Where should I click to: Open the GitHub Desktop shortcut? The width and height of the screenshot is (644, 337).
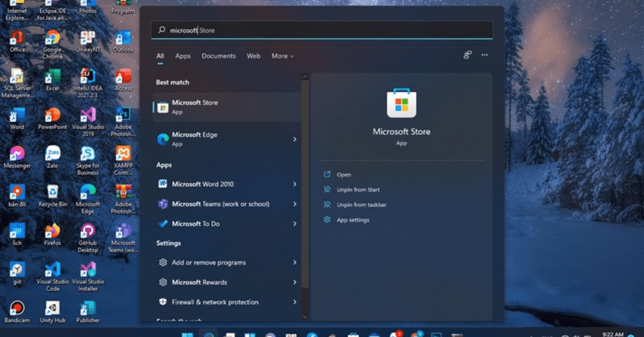pos(88,238)
